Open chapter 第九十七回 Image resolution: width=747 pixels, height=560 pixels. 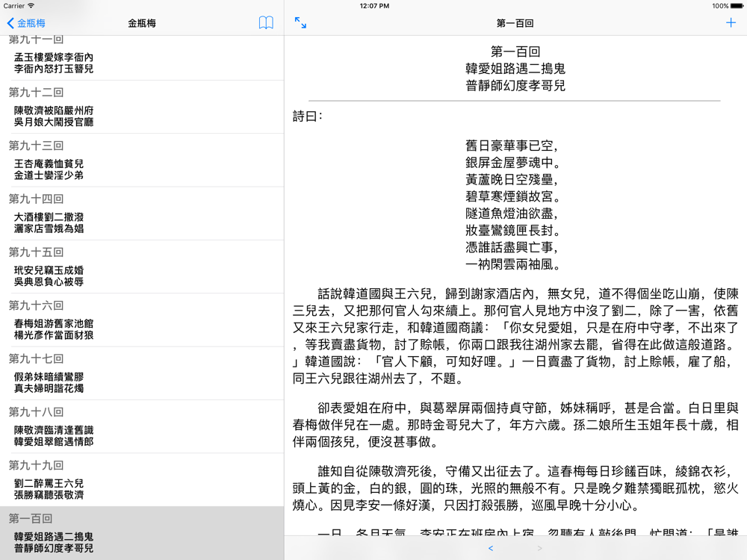pos(142,374)
